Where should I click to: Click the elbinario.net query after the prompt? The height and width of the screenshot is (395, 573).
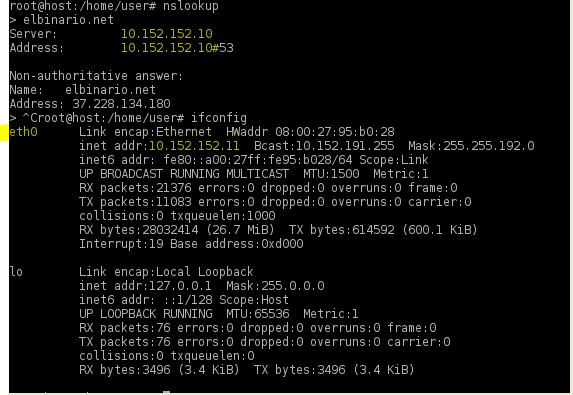pyautogui.click(x=69, y=20)
